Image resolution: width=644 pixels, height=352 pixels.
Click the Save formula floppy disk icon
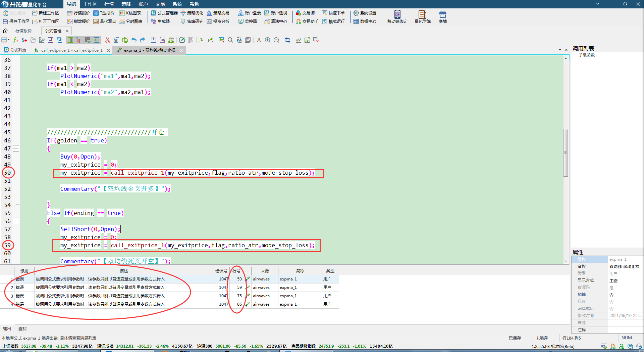51,40
